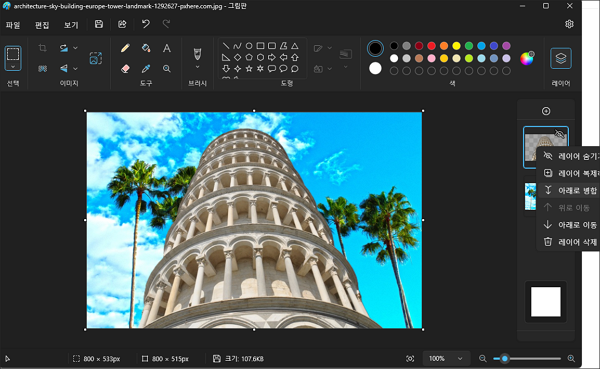Select the Fill bucket tool

146,48
